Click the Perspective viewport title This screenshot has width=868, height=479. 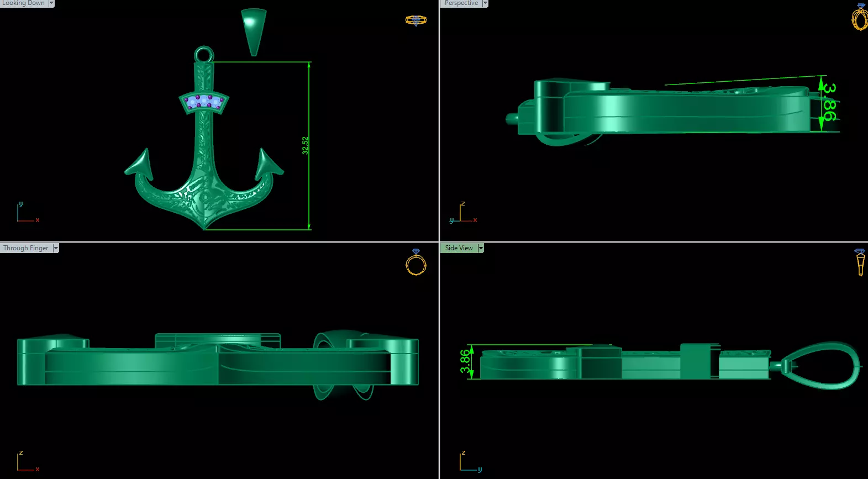[x=461, y=3]
